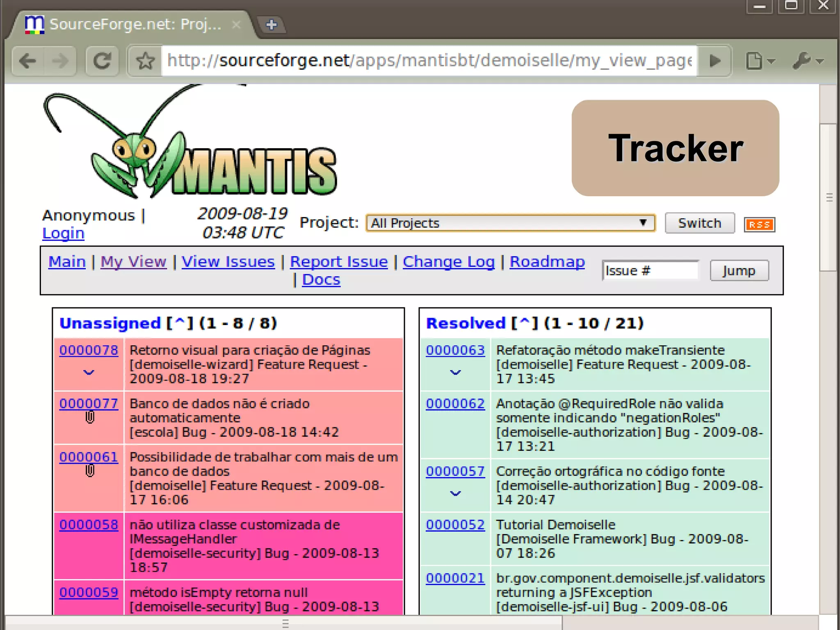Screen dimensions: 840x630
Task: Open the Report Issue menu link
Action: [339, 261]
